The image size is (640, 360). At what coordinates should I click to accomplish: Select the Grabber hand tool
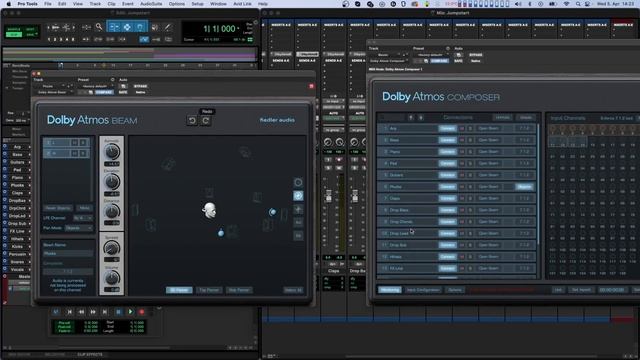[140, 27]
